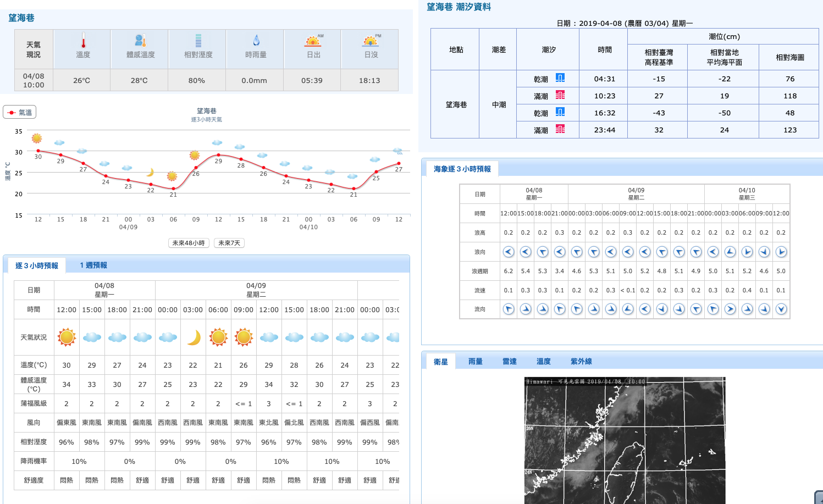Image resolution: width=823 pixels, height=504 pixels.
Task: Click the 中潮 tide range cell
Action: point(499,104)
